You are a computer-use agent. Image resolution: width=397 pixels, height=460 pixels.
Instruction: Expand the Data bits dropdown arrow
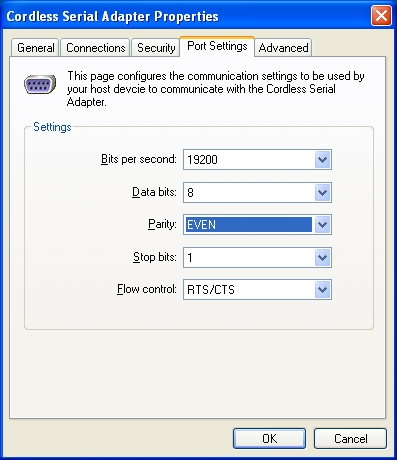pyautogui.click(x=322, y=192)
